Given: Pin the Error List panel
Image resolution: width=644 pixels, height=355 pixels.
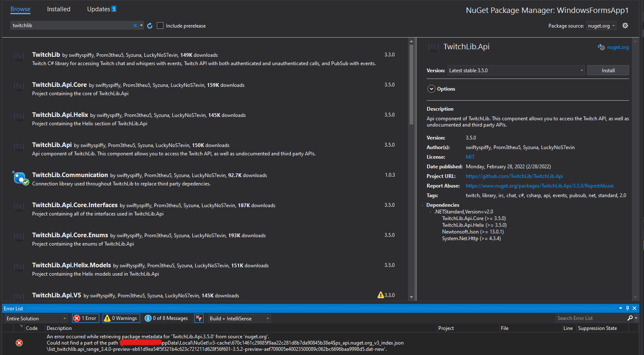Looking at the screenshot, I should pyautogui.click(x=627, y=308).
